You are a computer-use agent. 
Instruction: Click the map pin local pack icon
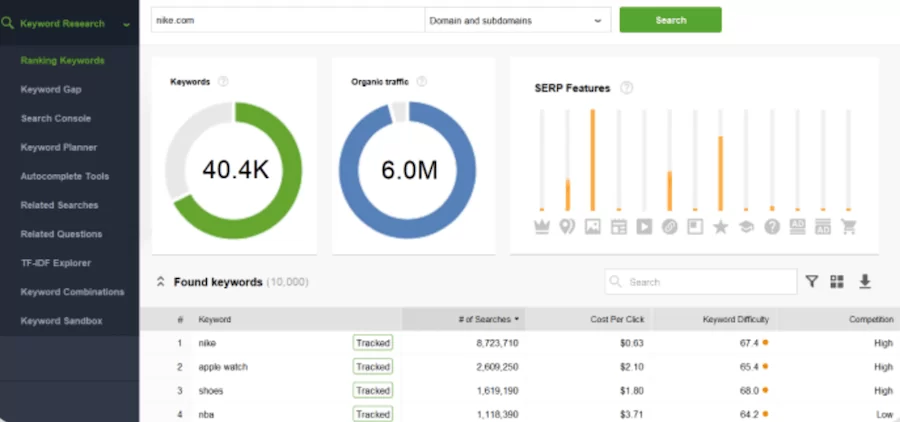(x=567, y=227)
